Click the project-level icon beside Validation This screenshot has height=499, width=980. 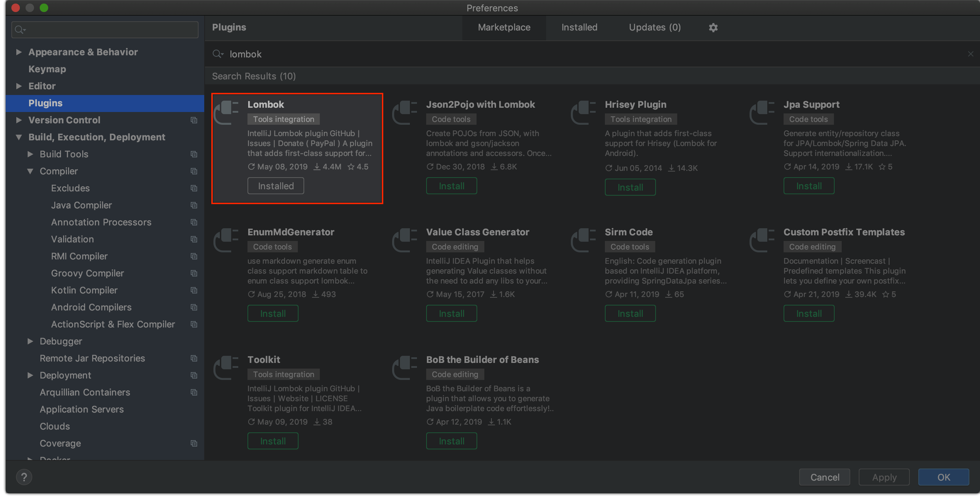(x=194, y=239)
